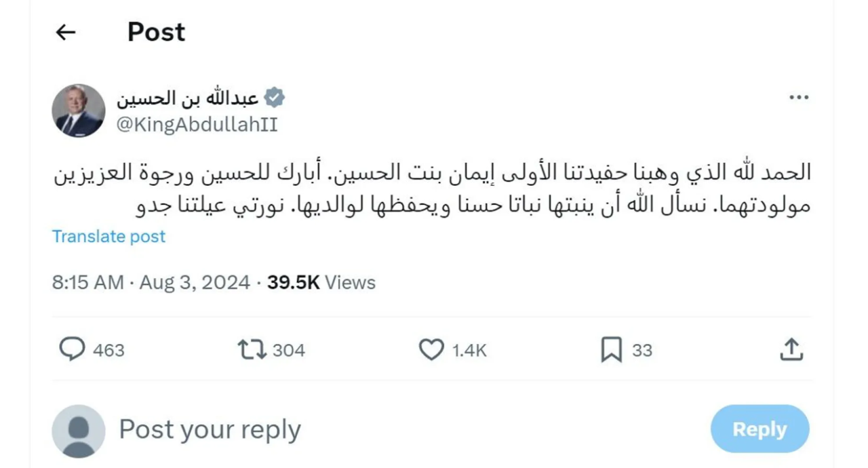Bookmark the post with the bookmark icon
The height and width of the screenshot is (468, 868).
(611, 349)
